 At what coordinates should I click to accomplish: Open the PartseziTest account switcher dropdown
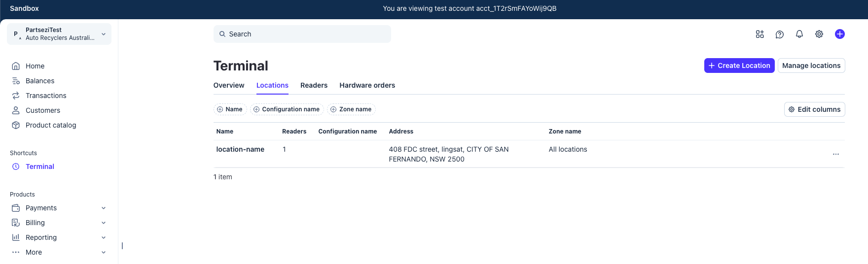click(59, 34)
